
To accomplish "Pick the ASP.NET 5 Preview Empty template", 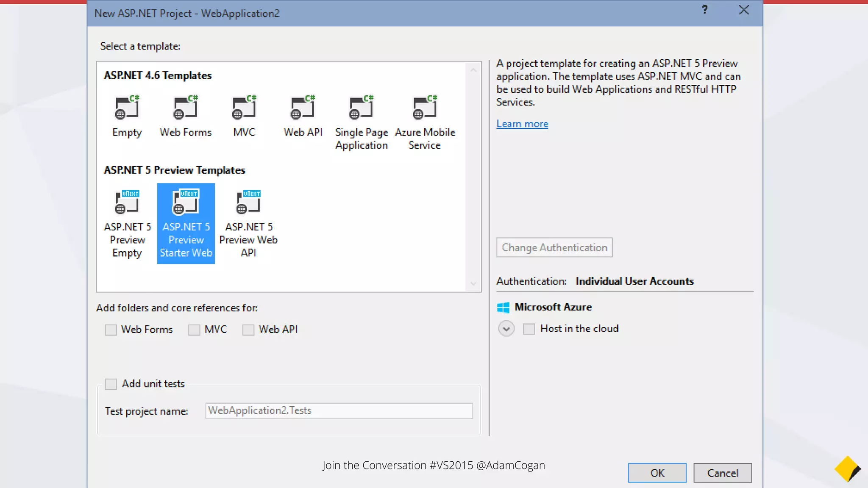I will pyautogui.click(x=127, y=224).
